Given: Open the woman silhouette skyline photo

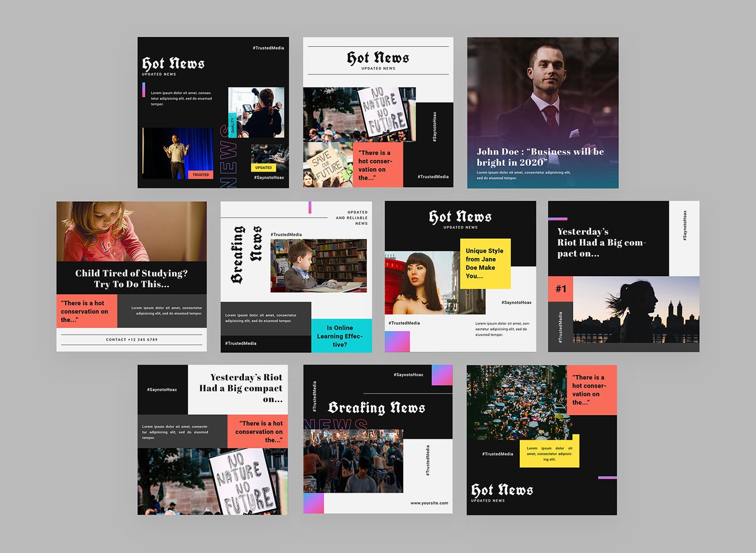Looking at the screenshot, I should click(x=636, y=310).
